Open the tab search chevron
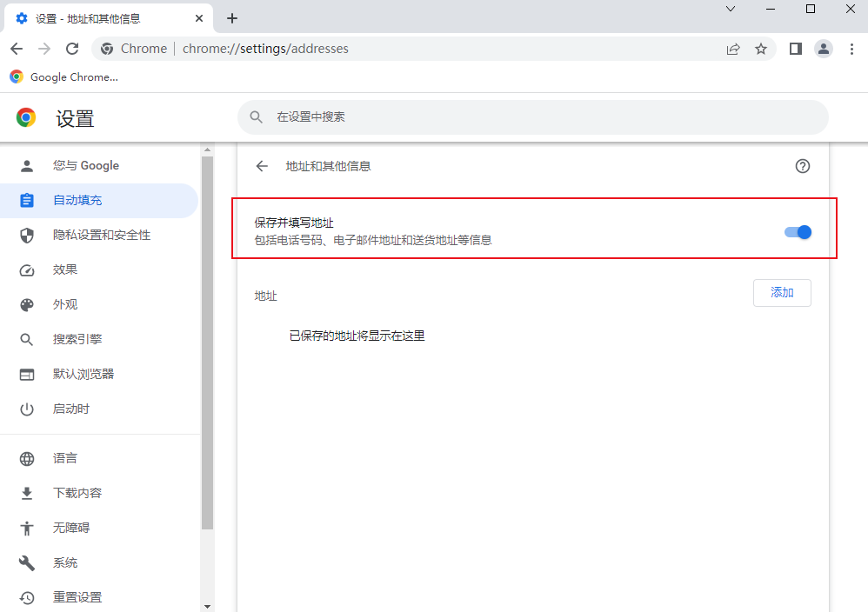 point(731,10)
